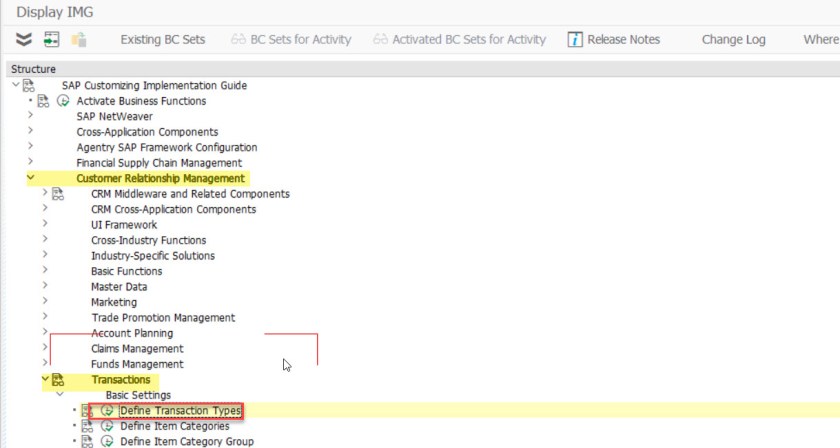The image size is (840, 448).
Task: Expand the SAP NetWeaver node
Action: [31, 115]
